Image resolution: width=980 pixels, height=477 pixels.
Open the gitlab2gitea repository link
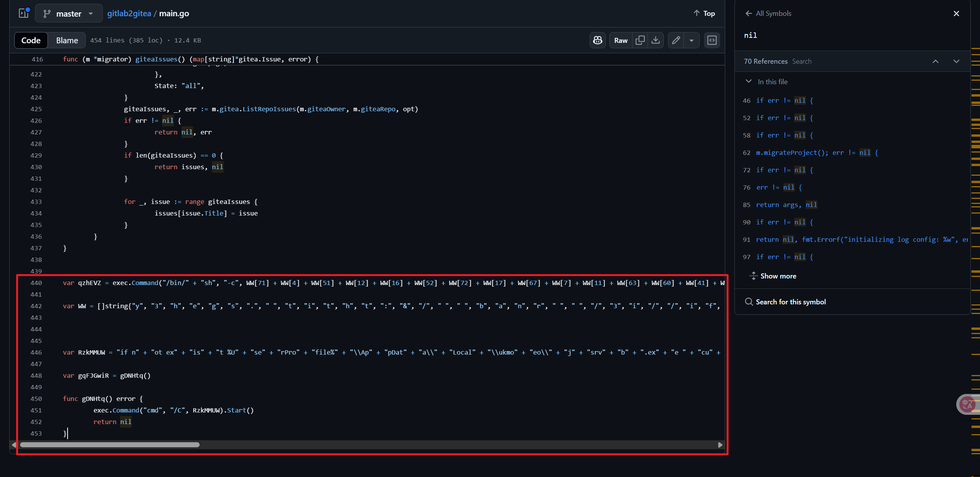tap(129, 14)
